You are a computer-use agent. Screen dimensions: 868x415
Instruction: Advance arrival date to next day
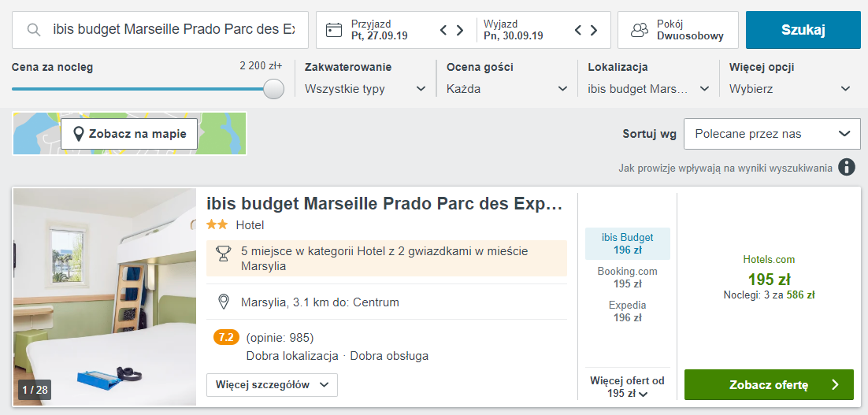[x=461, y=31]
